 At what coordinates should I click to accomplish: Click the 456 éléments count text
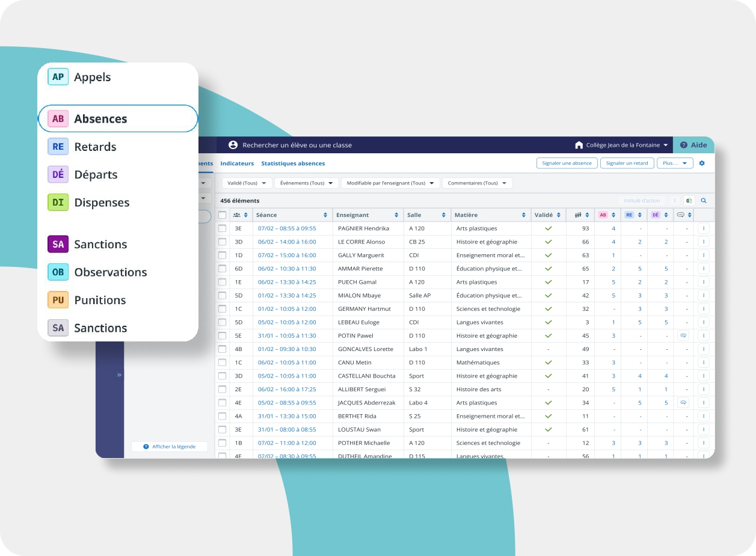pyautogui.click(x=240, y=201)
